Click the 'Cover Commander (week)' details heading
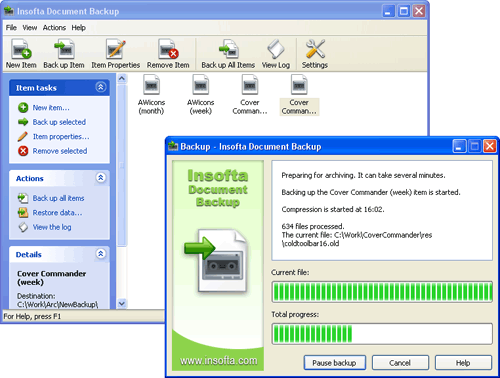 (52, 278)
